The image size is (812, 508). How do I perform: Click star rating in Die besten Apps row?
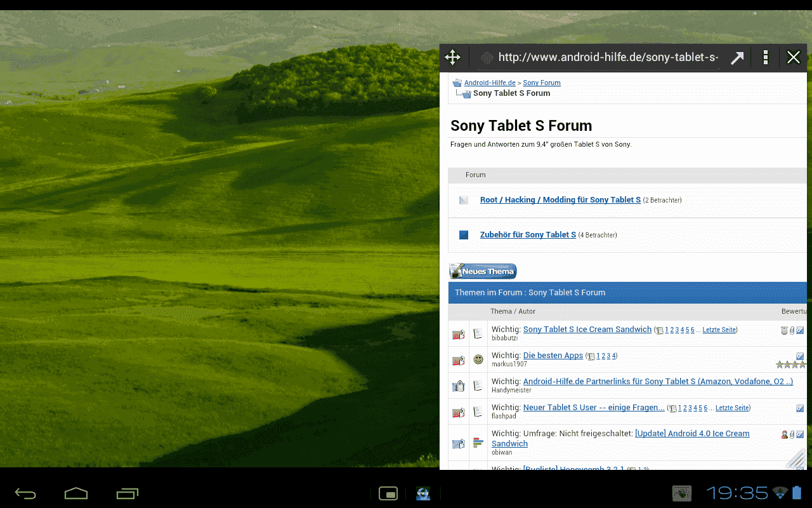pyautogui.click(x=791, y=364)
